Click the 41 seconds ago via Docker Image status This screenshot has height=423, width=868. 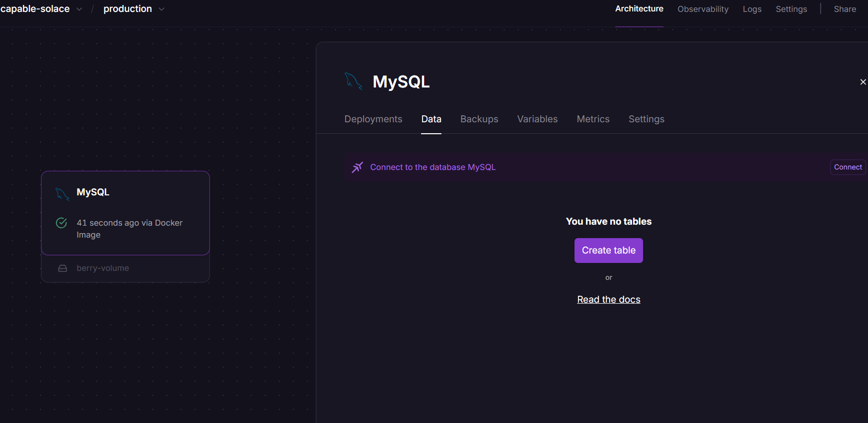click(x=130, y=229)
